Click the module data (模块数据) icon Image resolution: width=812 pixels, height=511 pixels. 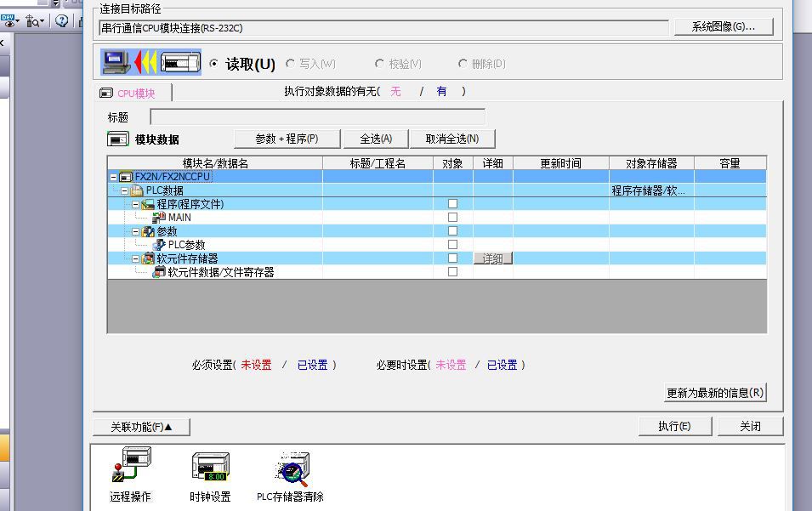[x=118, y=139]
